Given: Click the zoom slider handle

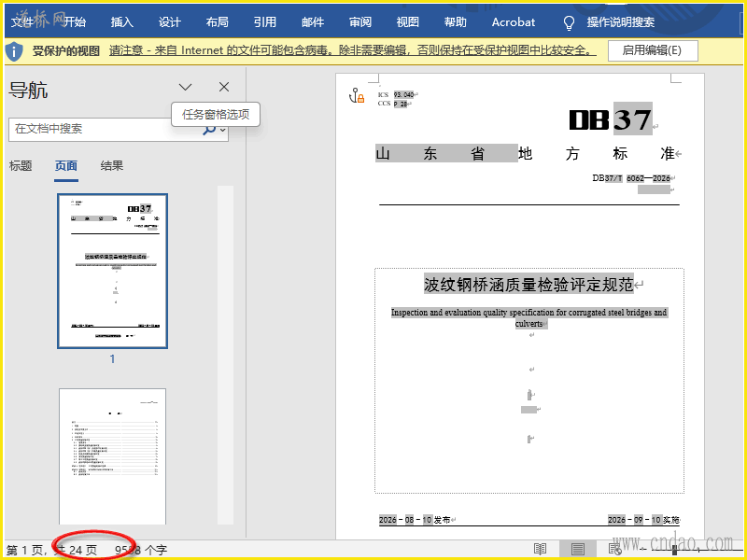Looking at the screenshot, I should [x=674, y=550].
